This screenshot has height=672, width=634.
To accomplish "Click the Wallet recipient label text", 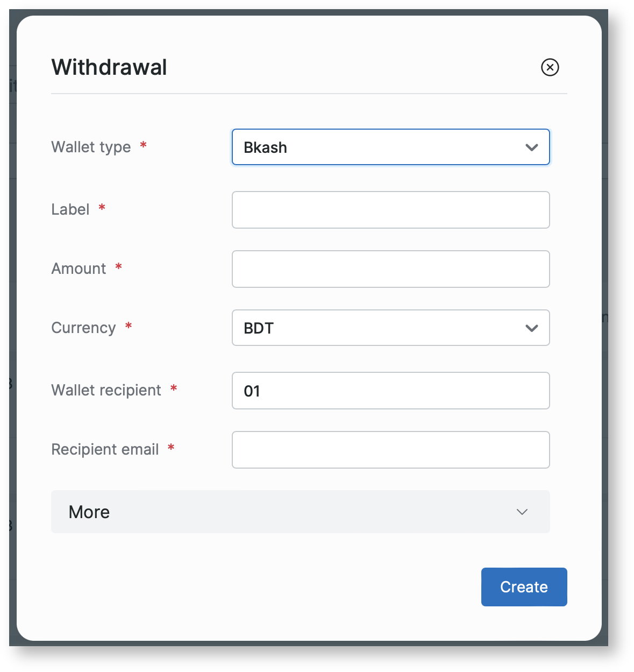I will tap(106, 390).
